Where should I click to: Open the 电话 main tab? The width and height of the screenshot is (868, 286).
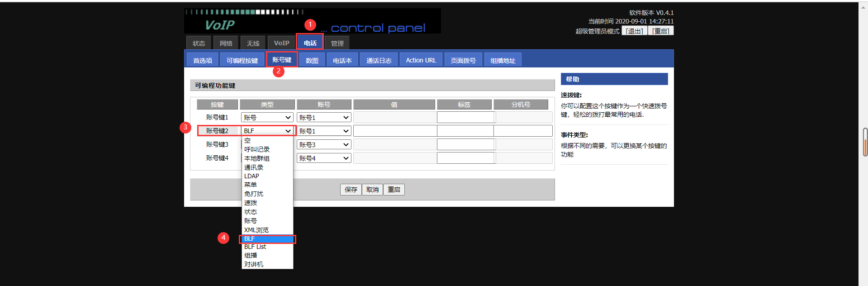[310, 43]
